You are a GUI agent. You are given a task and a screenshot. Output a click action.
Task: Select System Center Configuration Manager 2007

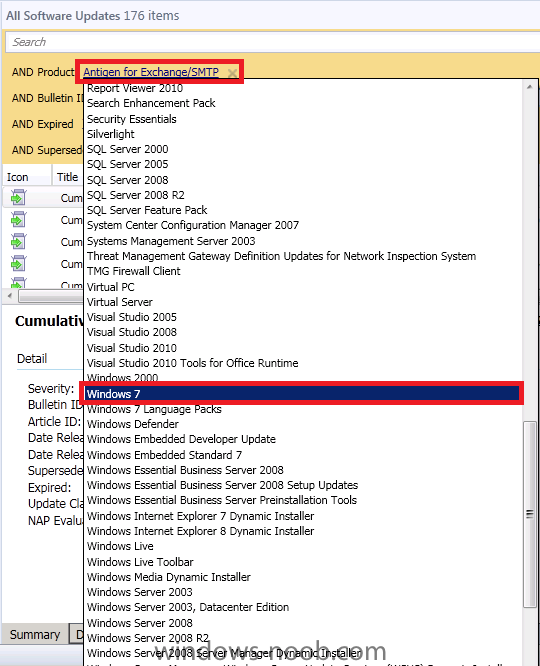click(193, 225)
